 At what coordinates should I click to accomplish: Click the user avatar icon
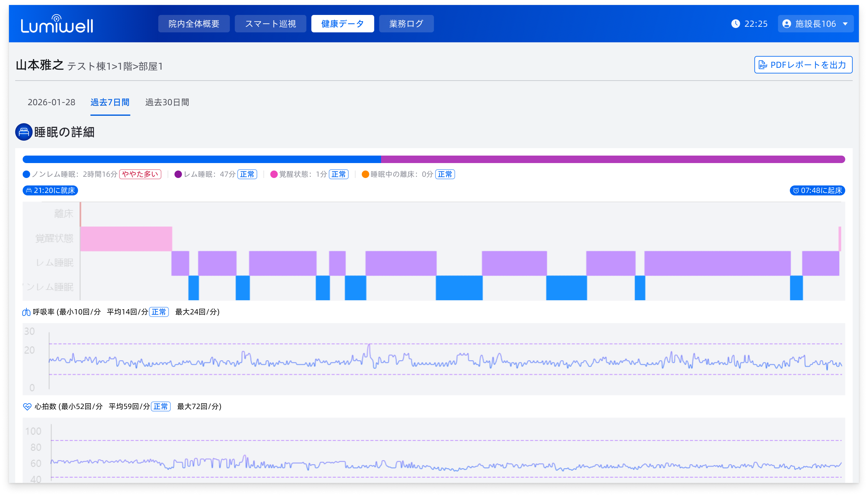pyautogui.click(x=786, y=24)
